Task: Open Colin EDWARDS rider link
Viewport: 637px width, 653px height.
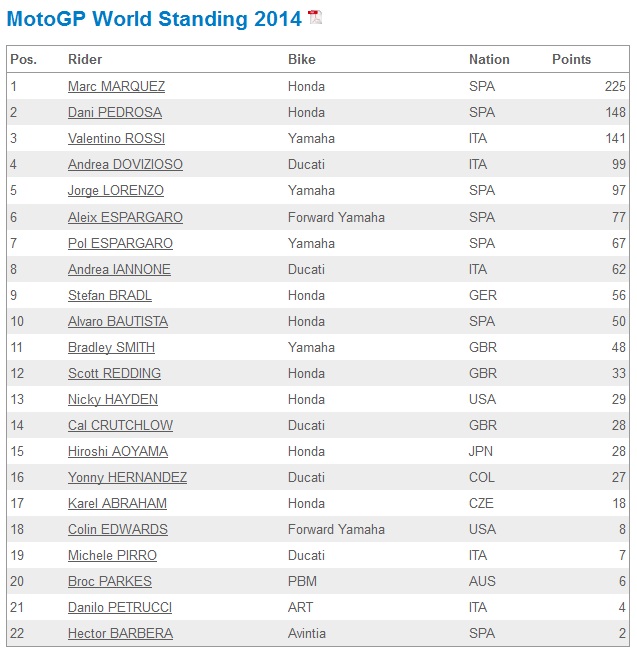Action: (x=118, y=529)
